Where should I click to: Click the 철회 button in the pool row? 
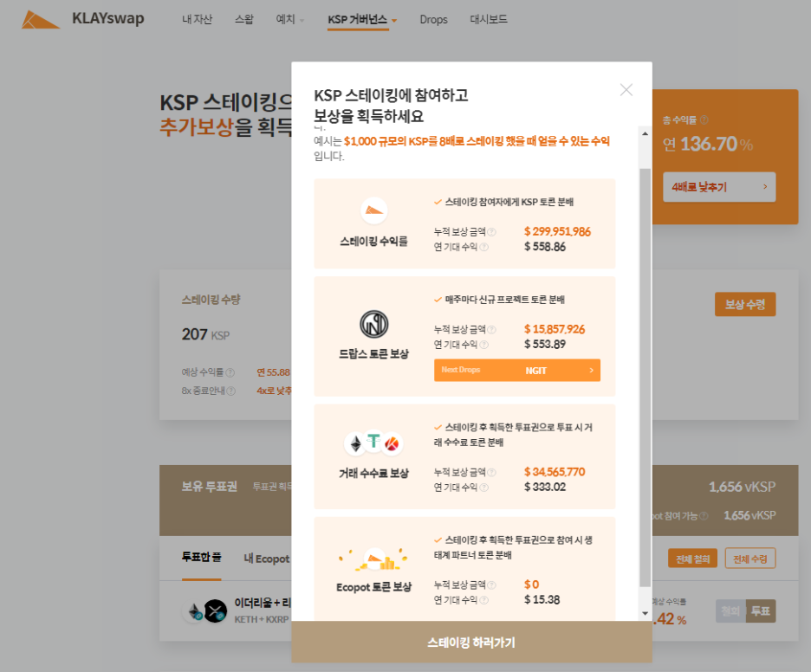pyautogui.click(x=730, y=611)
